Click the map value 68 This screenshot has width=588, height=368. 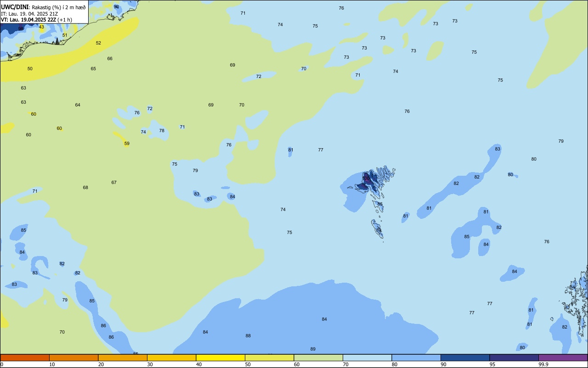tap(85, 188)
